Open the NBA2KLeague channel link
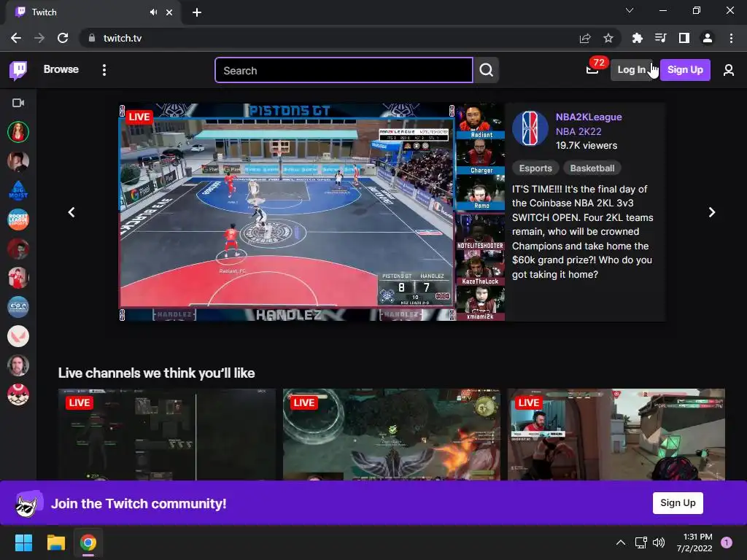Viewport: 747px width, 560px height. tap(589, 117)
